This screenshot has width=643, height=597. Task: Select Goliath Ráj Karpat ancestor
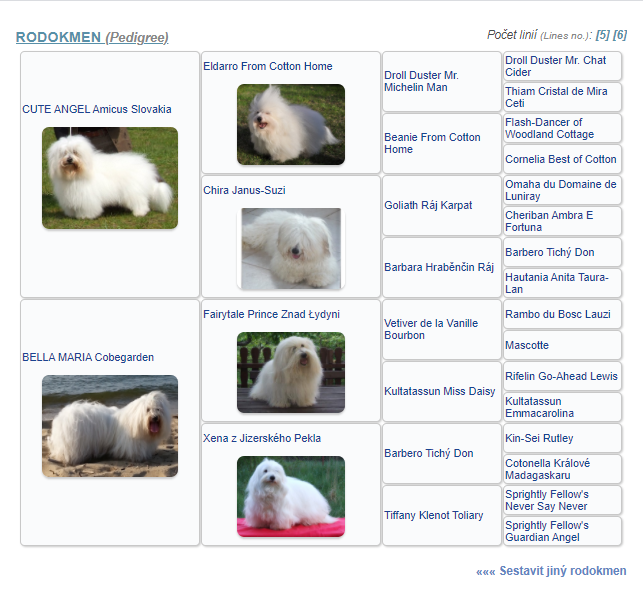pyautogui.click(x=428, y=205)
